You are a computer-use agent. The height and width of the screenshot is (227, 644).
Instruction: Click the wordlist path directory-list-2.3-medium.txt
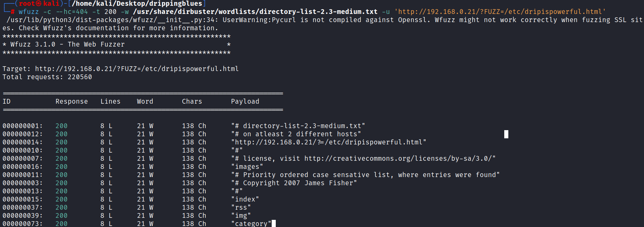click(255, 12)
